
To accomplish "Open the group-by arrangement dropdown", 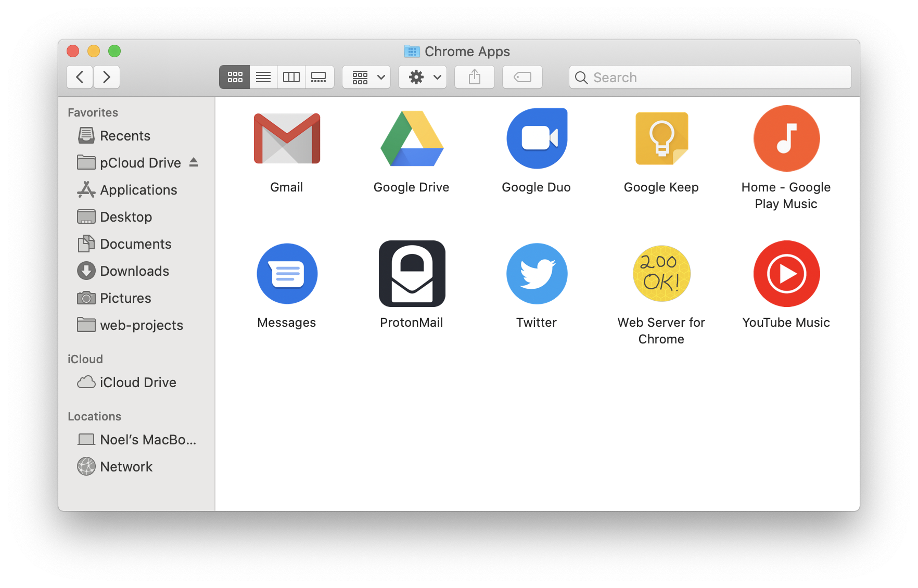I will pos(366,77).
